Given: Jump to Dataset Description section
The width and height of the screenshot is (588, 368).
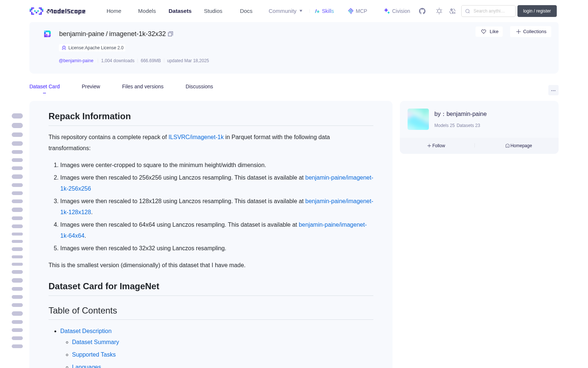Looking at the screenshot, I should [x=86, y=331].
